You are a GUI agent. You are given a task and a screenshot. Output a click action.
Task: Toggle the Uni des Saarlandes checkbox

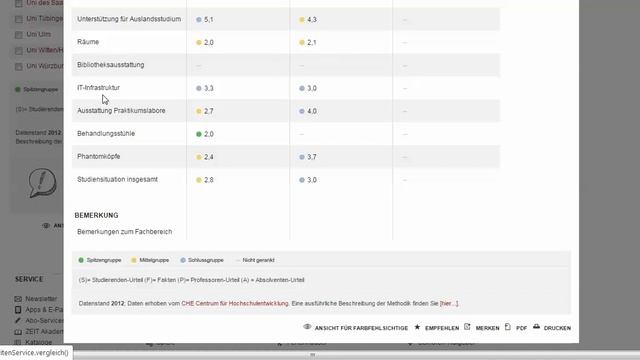tap(18, 4)
